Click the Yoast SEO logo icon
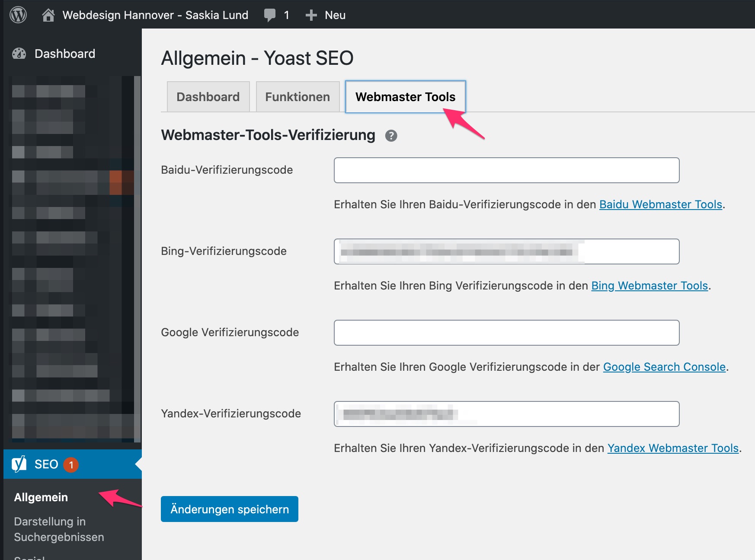The image size is (755, 560). 19,464
